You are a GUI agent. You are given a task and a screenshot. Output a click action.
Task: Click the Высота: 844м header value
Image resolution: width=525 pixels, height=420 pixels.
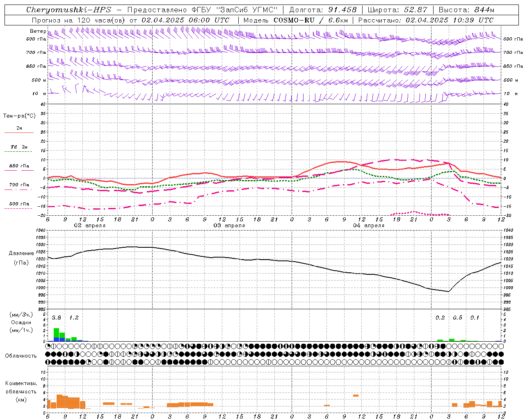(x=466, y=10)
